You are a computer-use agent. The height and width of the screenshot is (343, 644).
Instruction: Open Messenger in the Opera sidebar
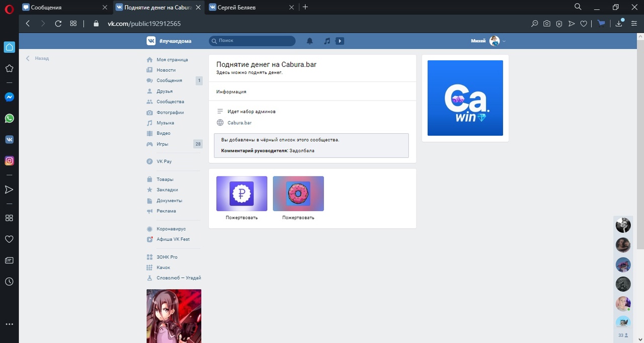[9, 98]
